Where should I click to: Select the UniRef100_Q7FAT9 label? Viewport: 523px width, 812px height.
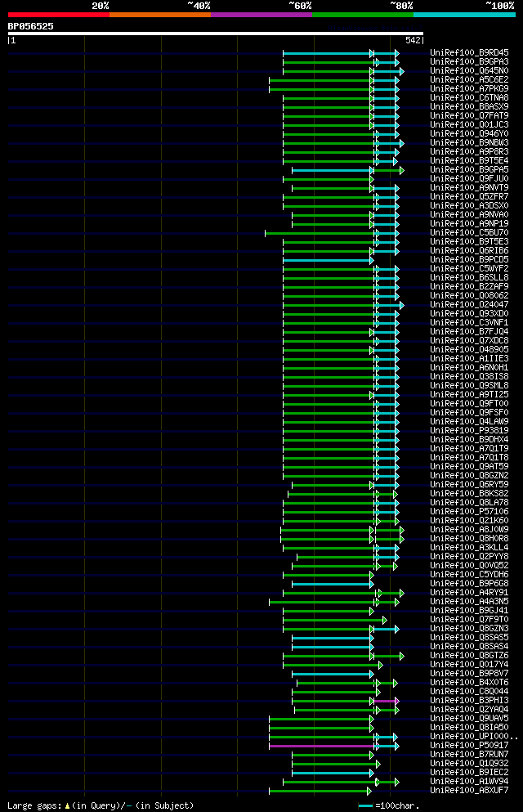point(469,115)
